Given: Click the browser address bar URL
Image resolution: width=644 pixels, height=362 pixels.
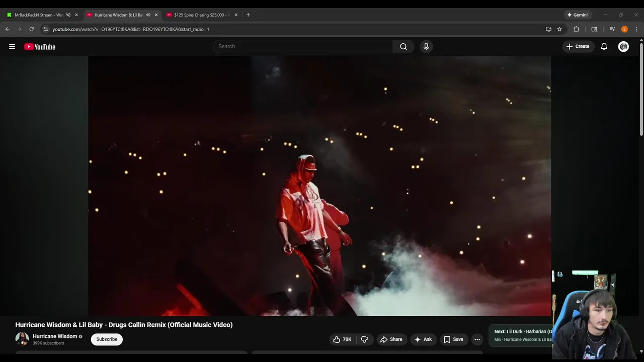Looking at the screenshot, I should point(131,29).
